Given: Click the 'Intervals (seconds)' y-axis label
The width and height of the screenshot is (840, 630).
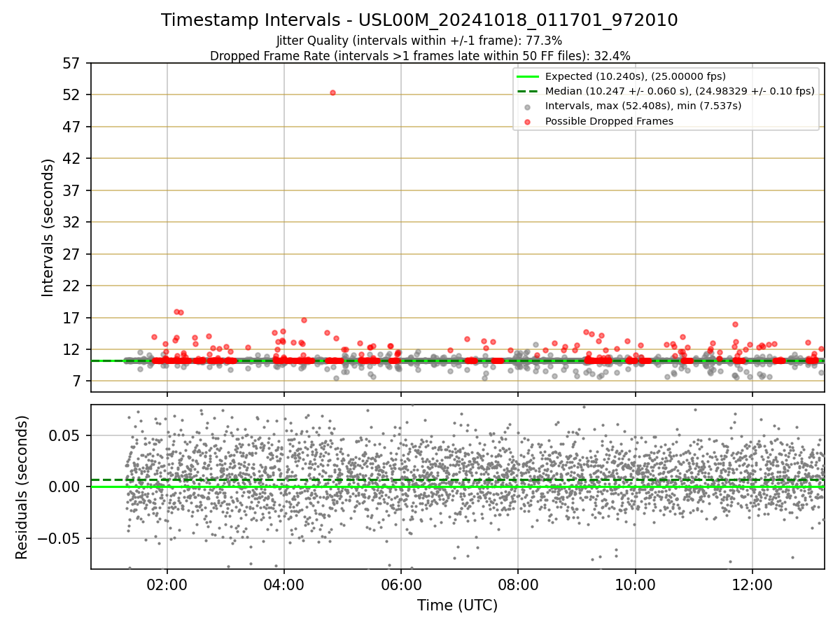Looking at the screenshot, I should tap(48, 227).
